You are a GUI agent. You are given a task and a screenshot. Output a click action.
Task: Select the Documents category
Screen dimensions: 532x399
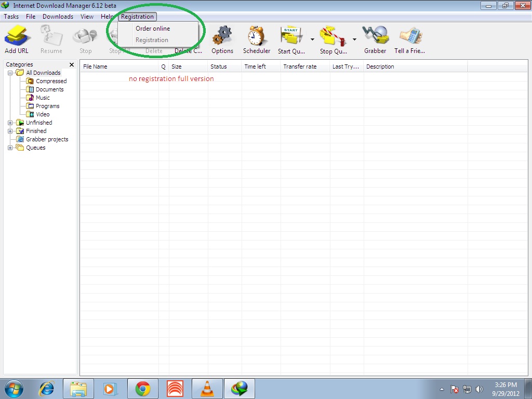[49, 89]
